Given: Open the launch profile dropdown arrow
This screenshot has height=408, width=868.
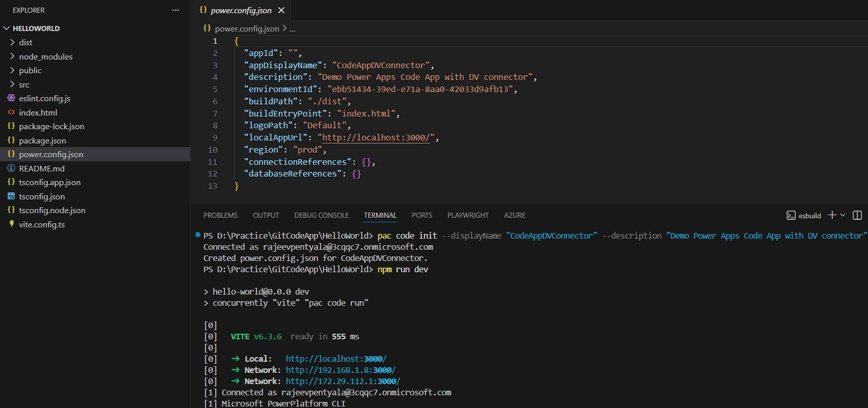Looking at the screenshot, I should coord(843,215).
